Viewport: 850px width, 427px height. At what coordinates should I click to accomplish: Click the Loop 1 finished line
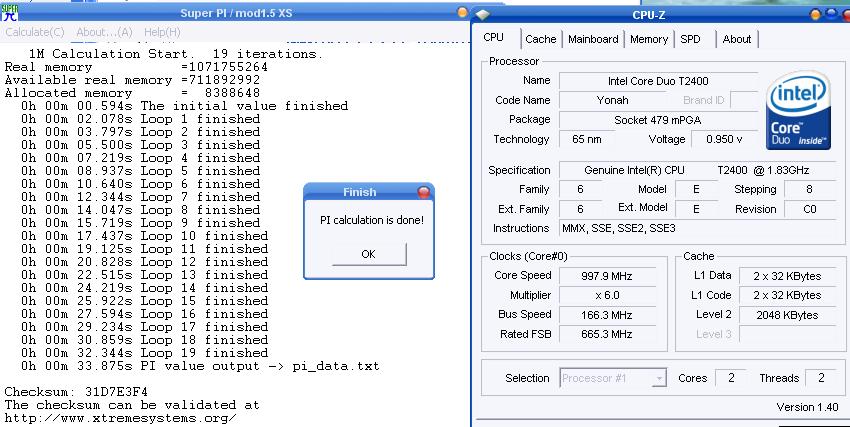(140, 119)
